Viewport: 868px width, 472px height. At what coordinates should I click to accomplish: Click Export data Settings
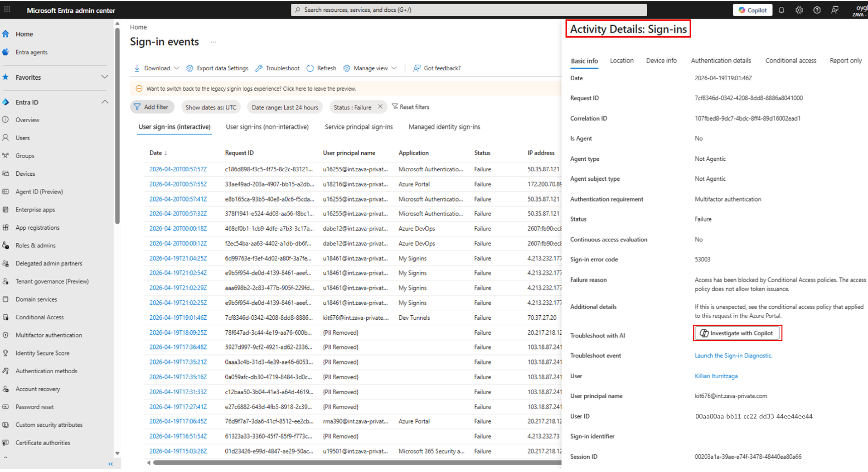pyautogui.click(x=217, y=68)
